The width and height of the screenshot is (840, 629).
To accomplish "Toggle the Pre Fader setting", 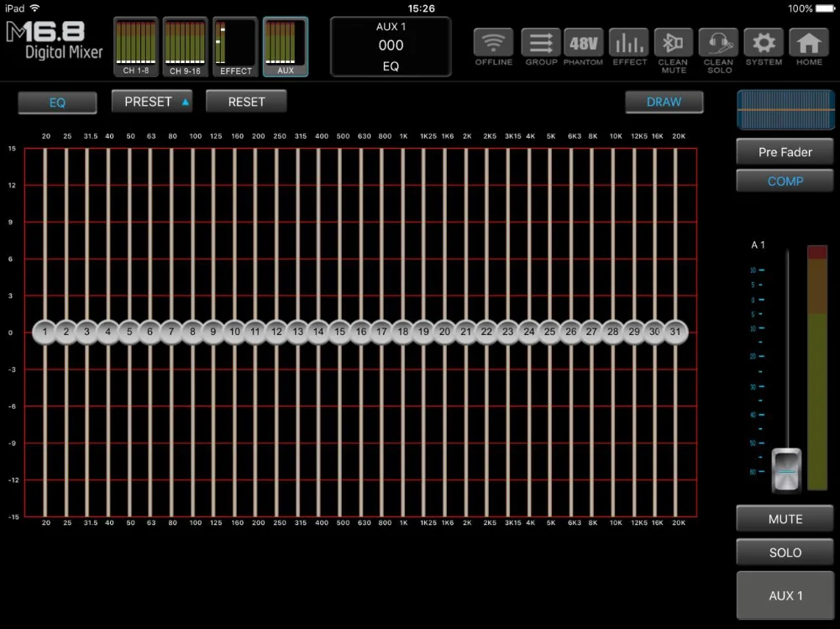I will point(785,152).
